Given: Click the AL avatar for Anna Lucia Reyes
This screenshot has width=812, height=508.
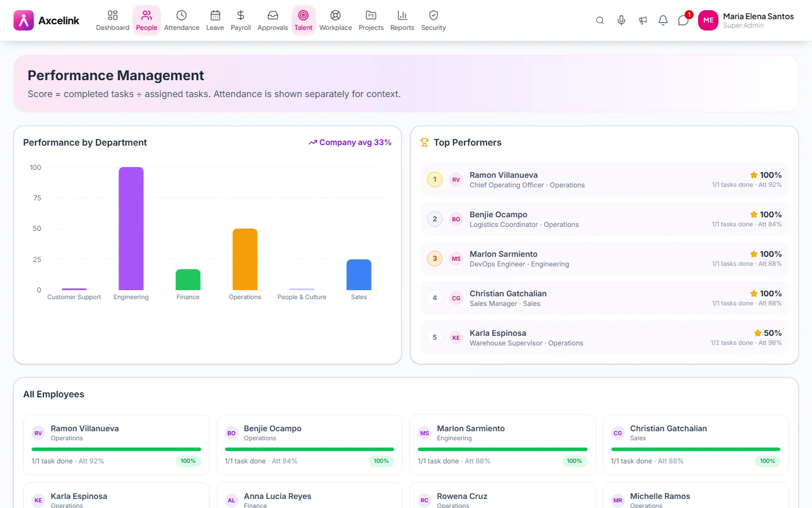Looking at the screenshot, I should pos(232,501).
